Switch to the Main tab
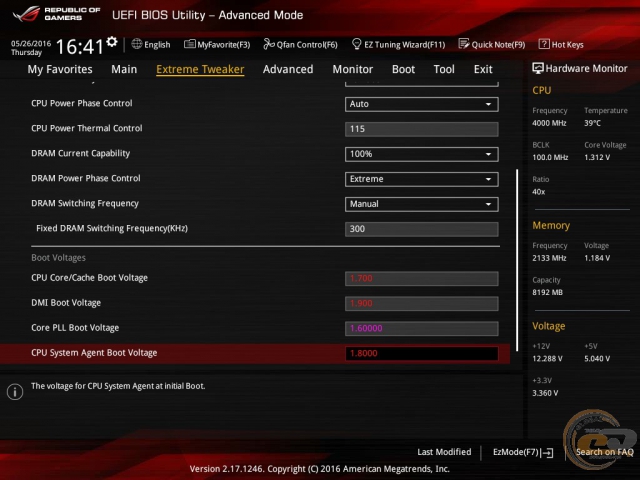This screenshot has height=480, width=640. [124, 69]
